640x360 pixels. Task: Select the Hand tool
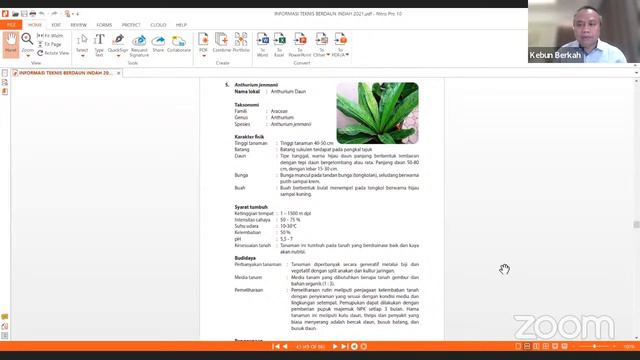tap(11, 44)
